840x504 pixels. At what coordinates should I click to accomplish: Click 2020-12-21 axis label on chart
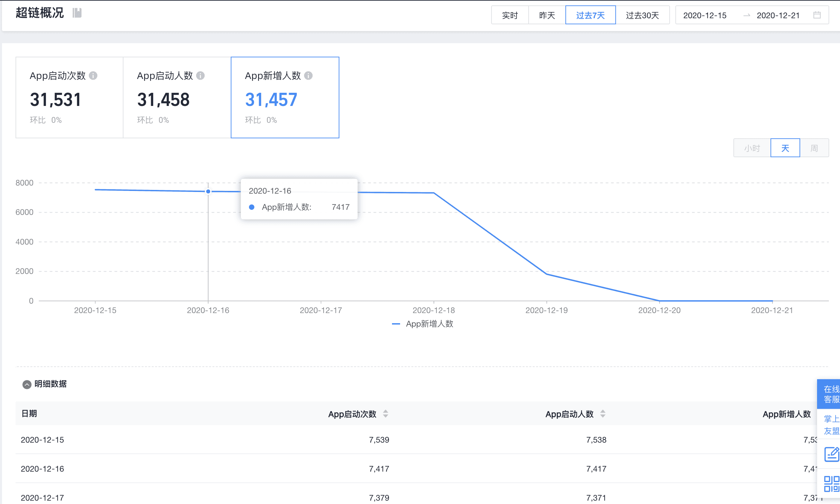(x=772, y=310)
